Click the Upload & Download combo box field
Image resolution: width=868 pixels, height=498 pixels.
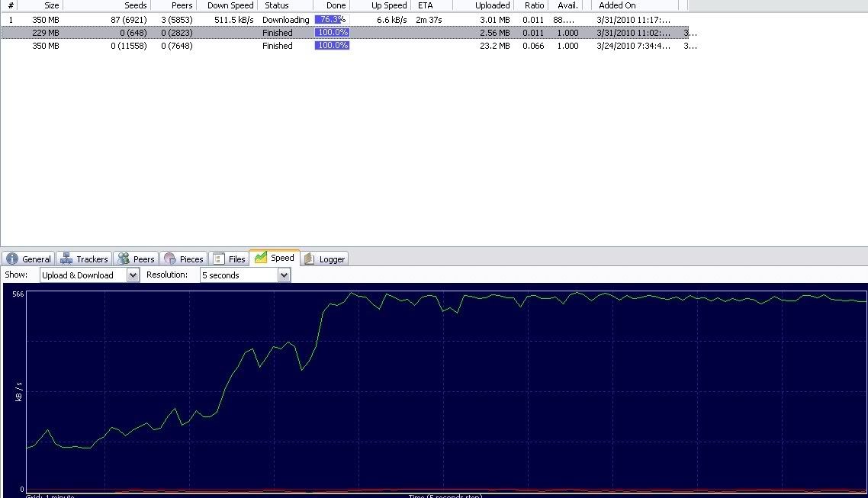click(x=89, y=275)
